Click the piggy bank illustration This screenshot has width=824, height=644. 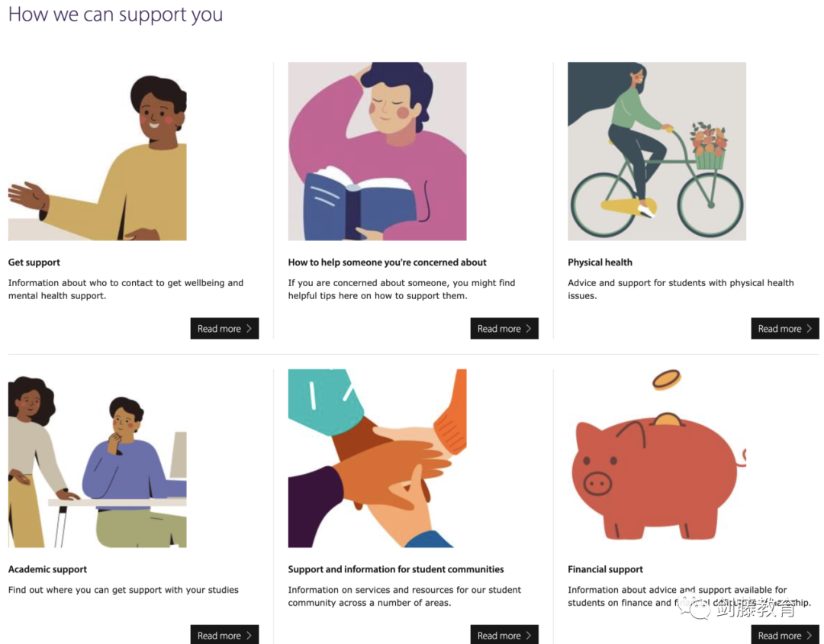[657, 459]
